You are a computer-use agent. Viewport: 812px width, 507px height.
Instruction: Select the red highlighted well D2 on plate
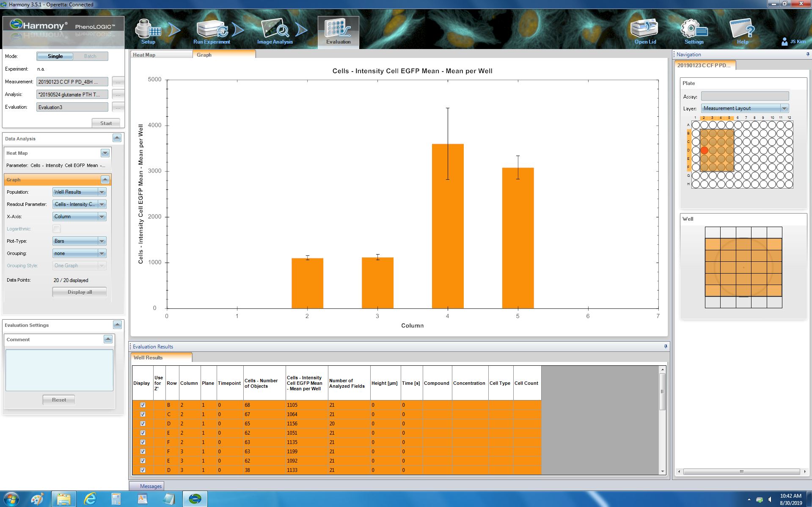coord(704,150)
